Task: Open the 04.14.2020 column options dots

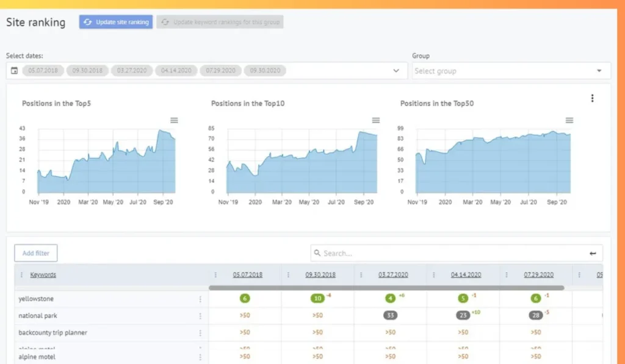Action: coord(434,275)
